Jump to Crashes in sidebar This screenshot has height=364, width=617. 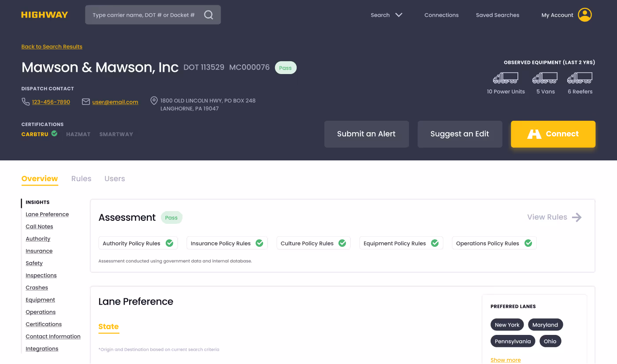[x=37, y=287]
